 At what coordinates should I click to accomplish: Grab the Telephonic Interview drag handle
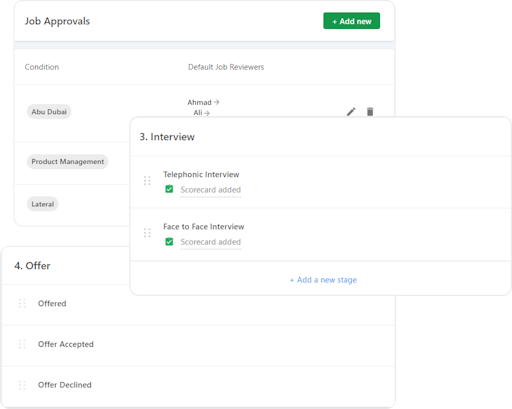(147, 180)
